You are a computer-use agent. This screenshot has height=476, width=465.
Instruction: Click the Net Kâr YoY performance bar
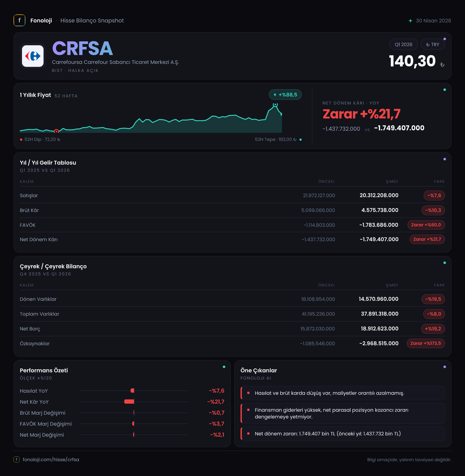coord(129,402)
